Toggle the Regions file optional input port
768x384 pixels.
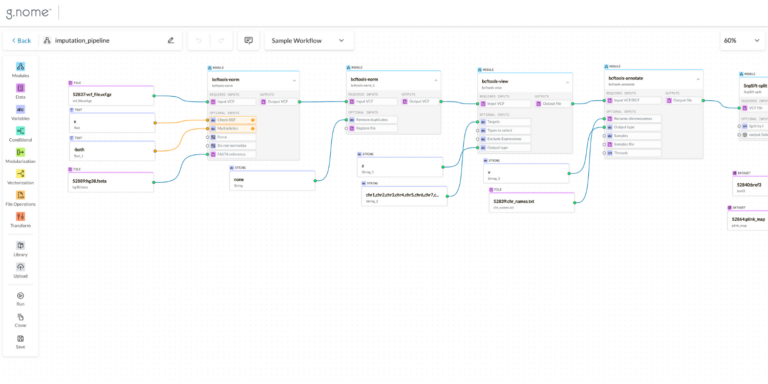point(346,128)
